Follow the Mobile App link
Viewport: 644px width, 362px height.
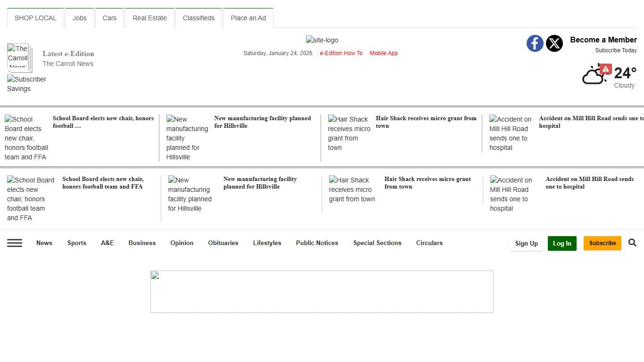pos(383,53)
